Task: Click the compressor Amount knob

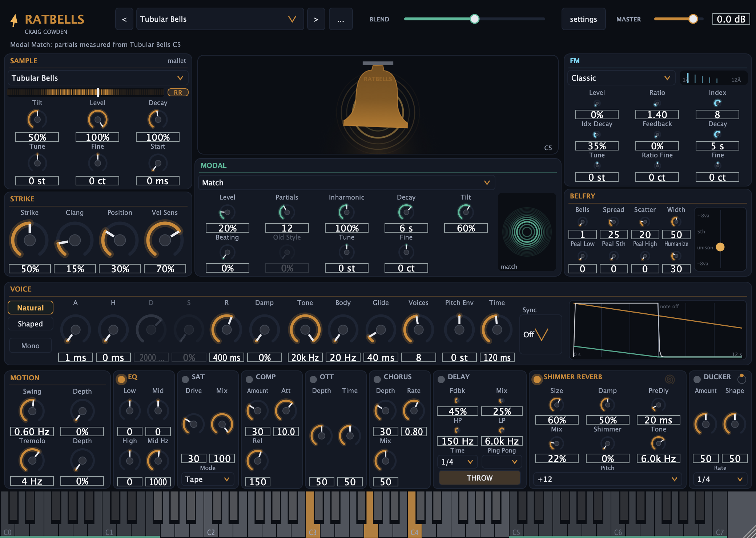Action: click(257, 411)
